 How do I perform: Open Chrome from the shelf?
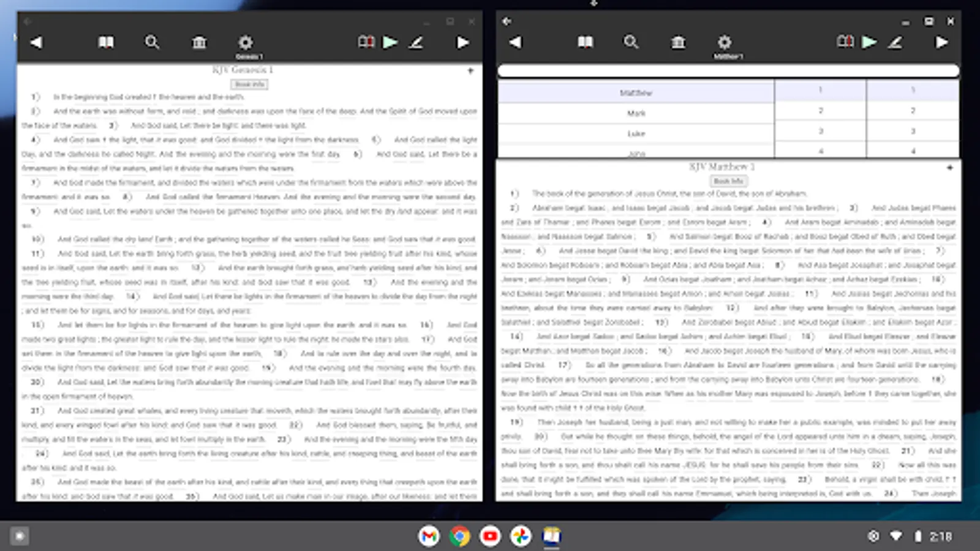[459, 536]
